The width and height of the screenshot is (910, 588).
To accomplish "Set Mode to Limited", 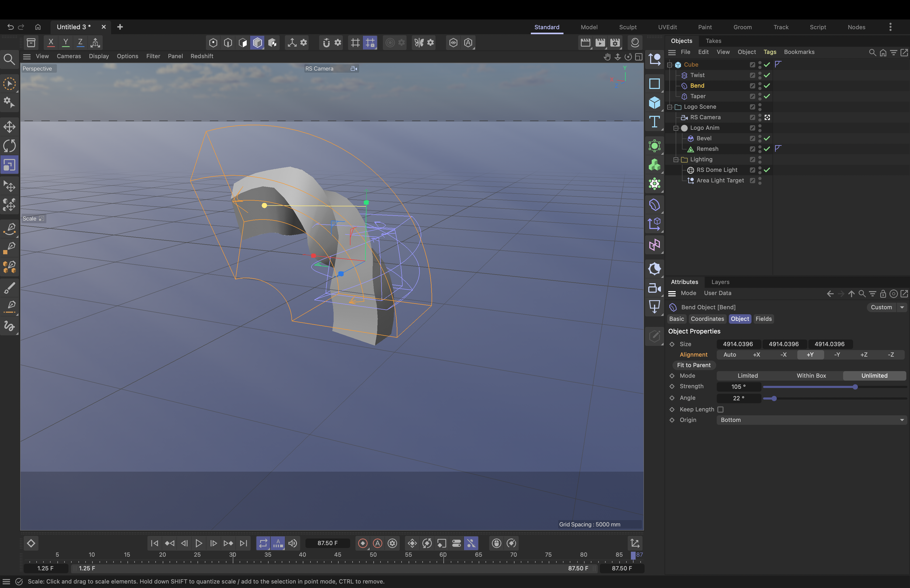I will point(747,376).
